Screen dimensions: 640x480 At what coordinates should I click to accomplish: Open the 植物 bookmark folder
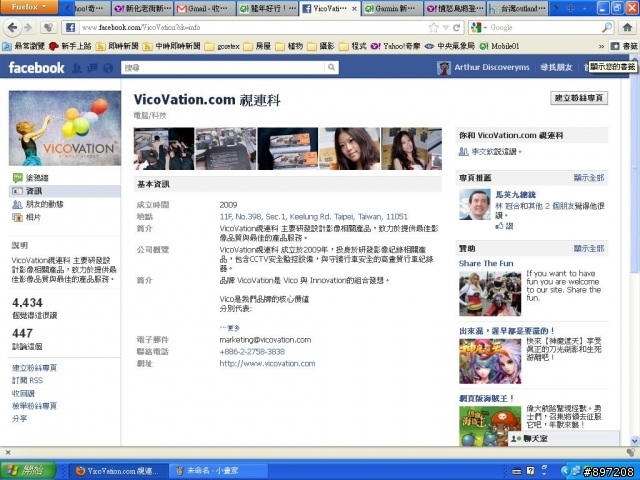tap(289, 46)
